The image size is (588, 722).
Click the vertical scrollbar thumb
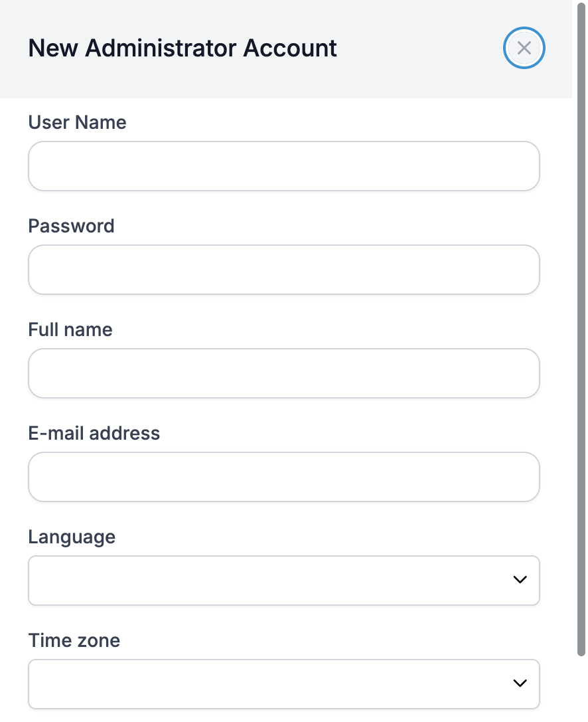tap(581, 329)
